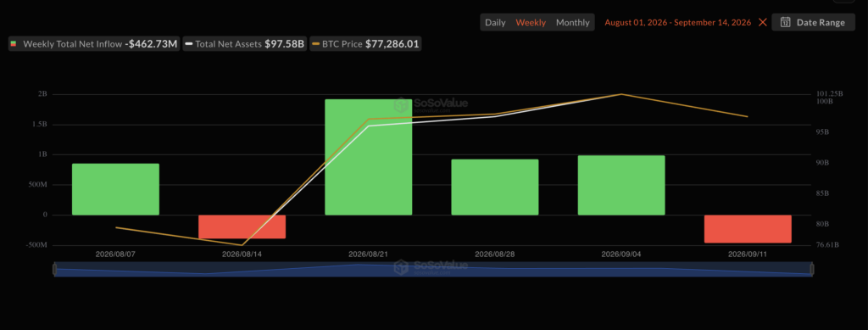Click the 2026/09/11 axis label

748,254
